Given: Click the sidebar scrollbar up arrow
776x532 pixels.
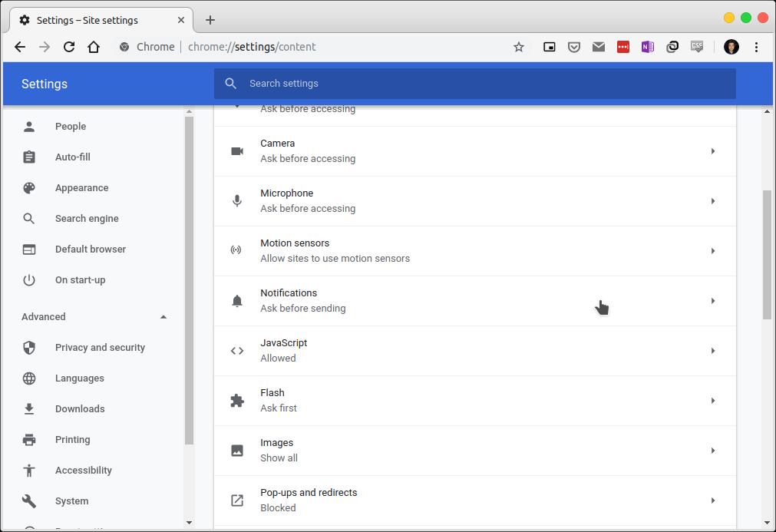Looking at the screenshot, I should (x=189, y=112).
